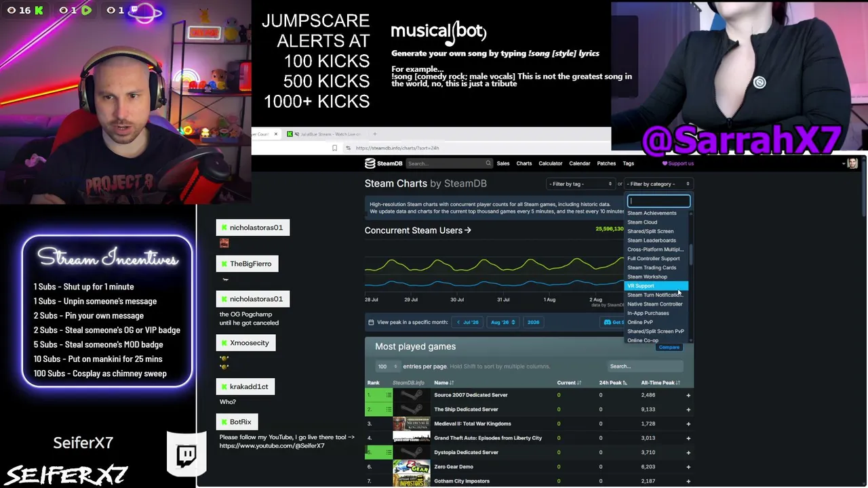Open Gotham City Impostors thumbnail

pos(412,481)
